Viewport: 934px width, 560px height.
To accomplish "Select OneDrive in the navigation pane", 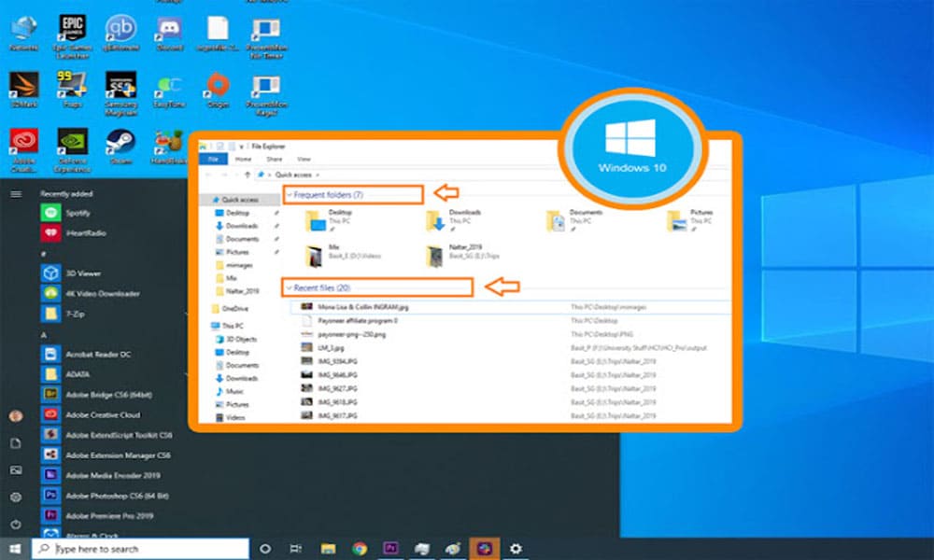I will point(230,309).
